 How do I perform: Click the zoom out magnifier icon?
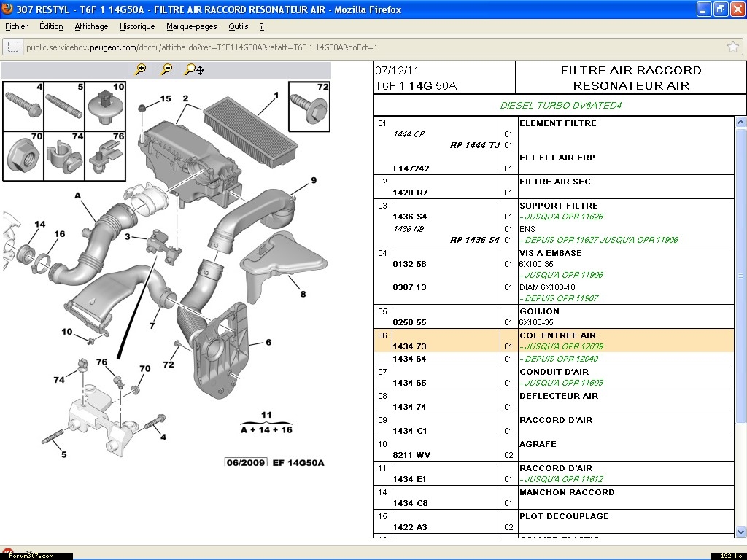(x=167, y=69)
